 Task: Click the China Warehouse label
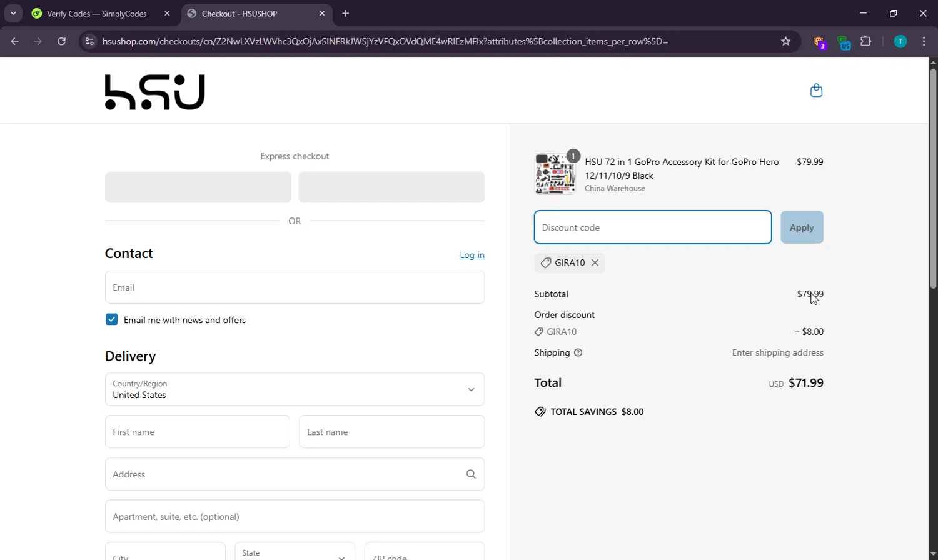click(x=615, y=189)
